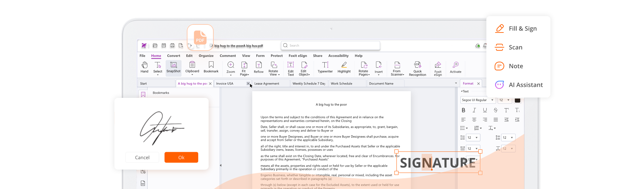Open the Segoe UI Regular font dropdown

click(x=478, y=100)
